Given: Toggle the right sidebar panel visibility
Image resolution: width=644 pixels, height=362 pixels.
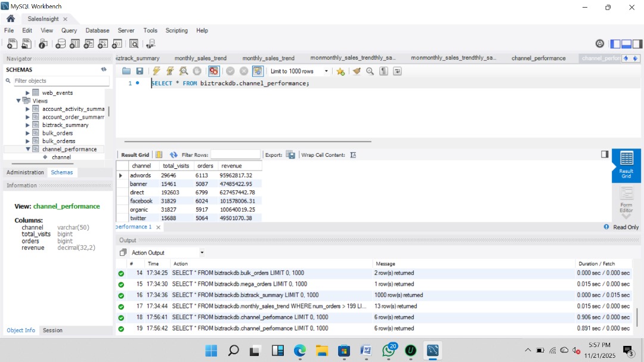Looking at the screenshot, I should click(637, 44).
